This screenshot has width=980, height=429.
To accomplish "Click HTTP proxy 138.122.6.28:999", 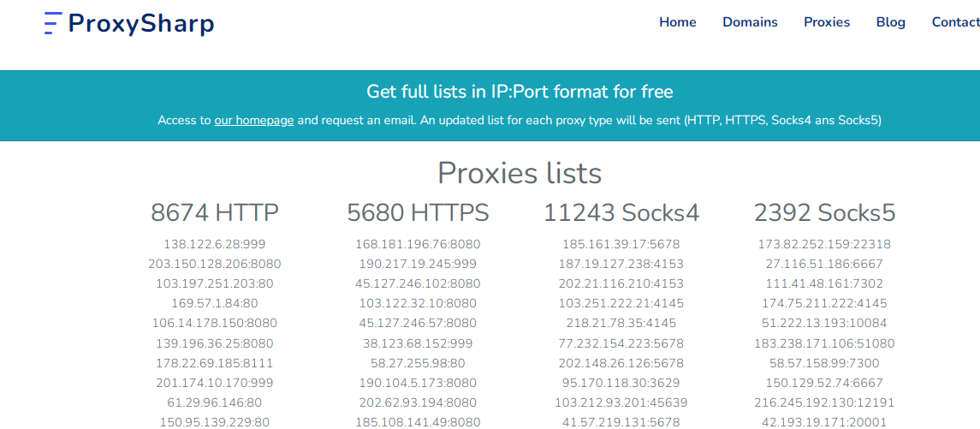I will click(x=214, y=245).
